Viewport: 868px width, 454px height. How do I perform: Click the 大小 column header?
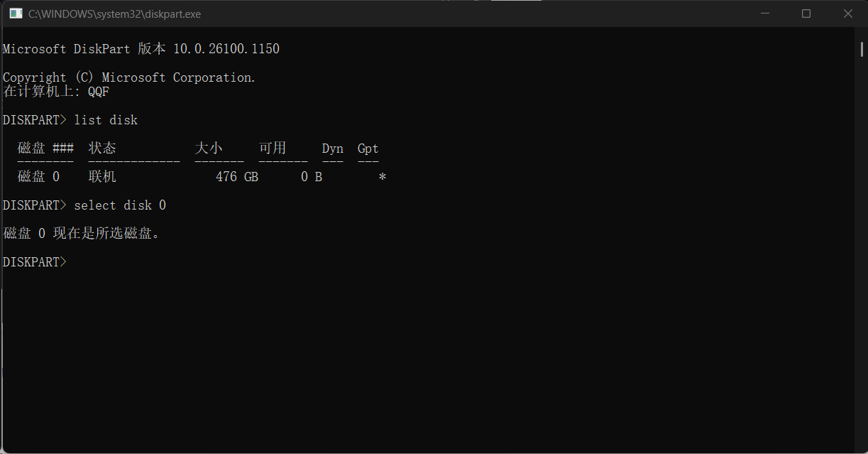click(x=209, y=148)
